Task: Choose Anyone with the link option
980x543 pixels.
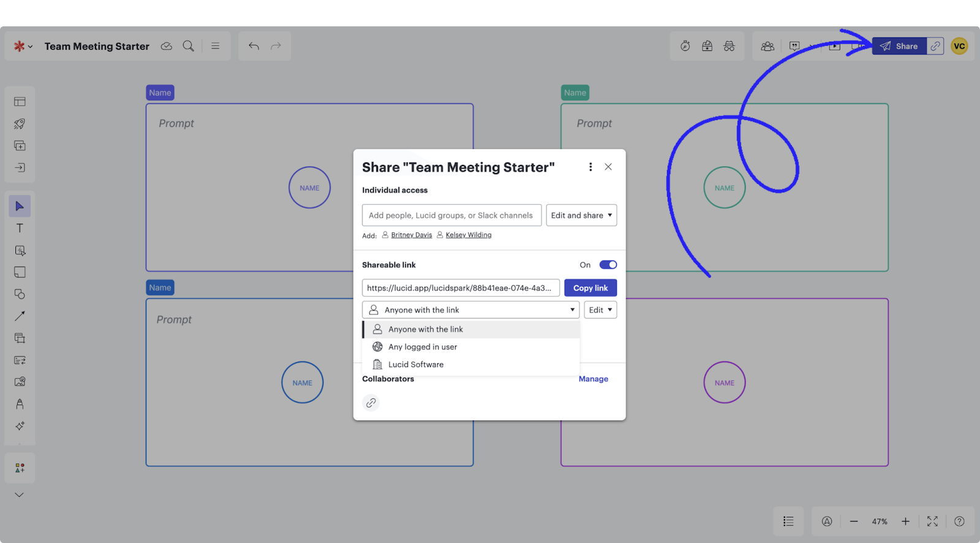Action: pos(471,329)
